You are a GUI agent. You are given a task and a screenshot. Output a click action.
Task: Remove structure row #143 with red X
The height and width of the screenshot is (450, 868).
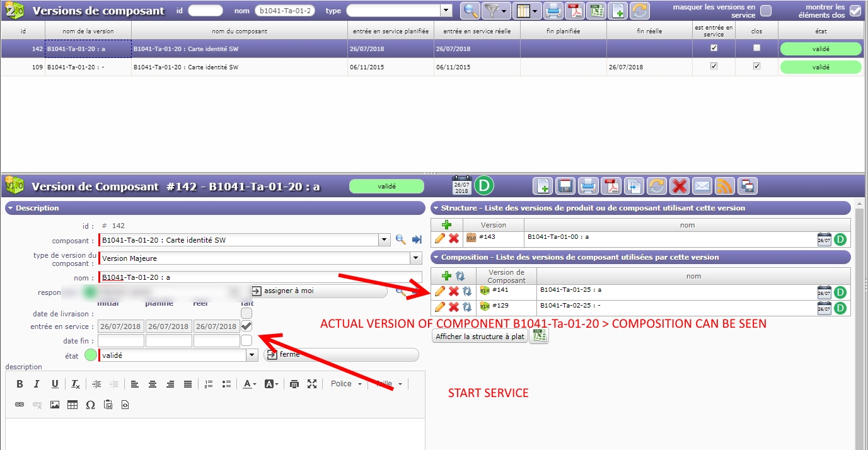[453, 239]
